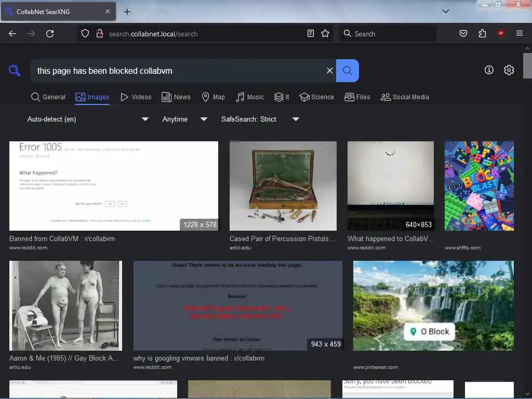
Task: Open the uBlock Origin extension icon
Action: click(500, 33)
